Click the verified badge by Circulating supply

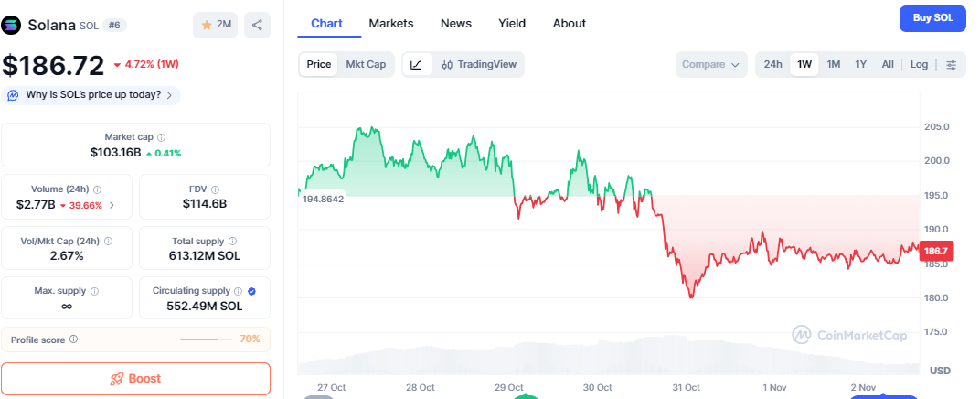(x=251, y=291)
